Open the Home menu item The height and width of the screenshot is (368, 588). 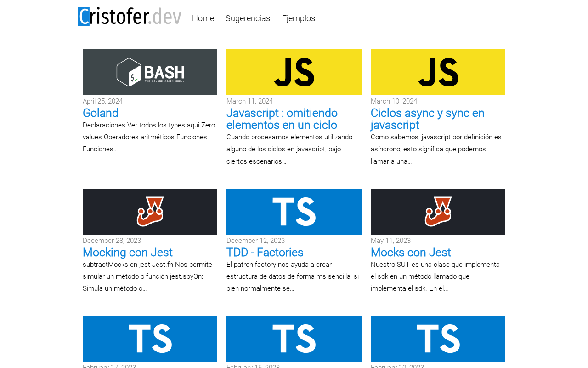click(203, 18)
